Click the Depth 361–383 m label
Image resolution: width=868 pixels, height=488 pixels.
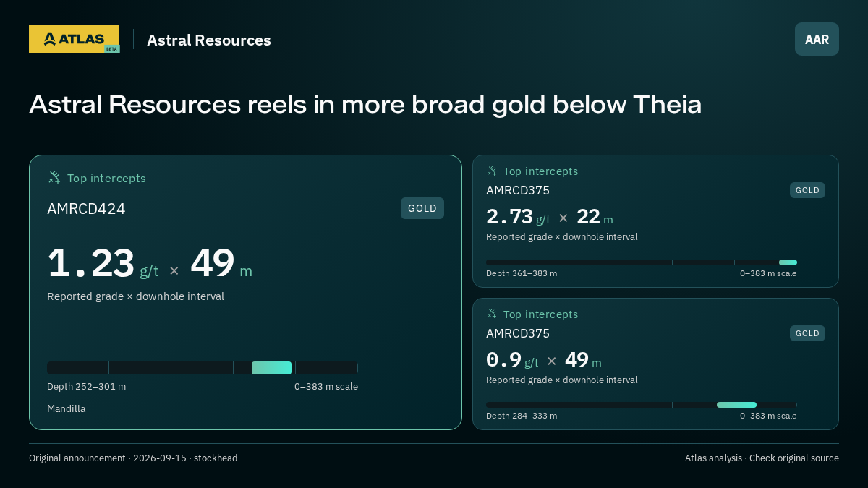[522, 273]
